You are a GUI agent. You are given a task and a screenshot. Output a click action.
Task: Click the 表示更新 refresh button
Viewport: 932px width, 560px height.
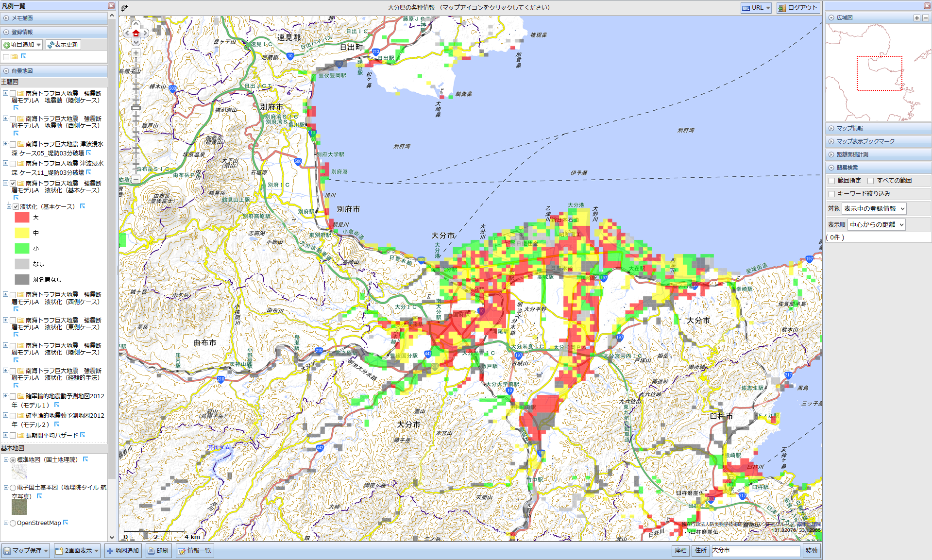point(63,45)
